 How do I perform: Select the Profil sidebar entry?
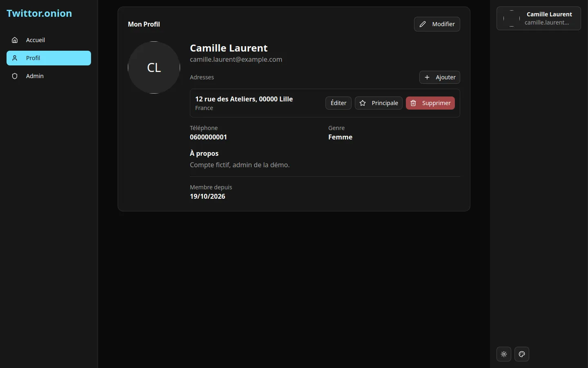49,58
